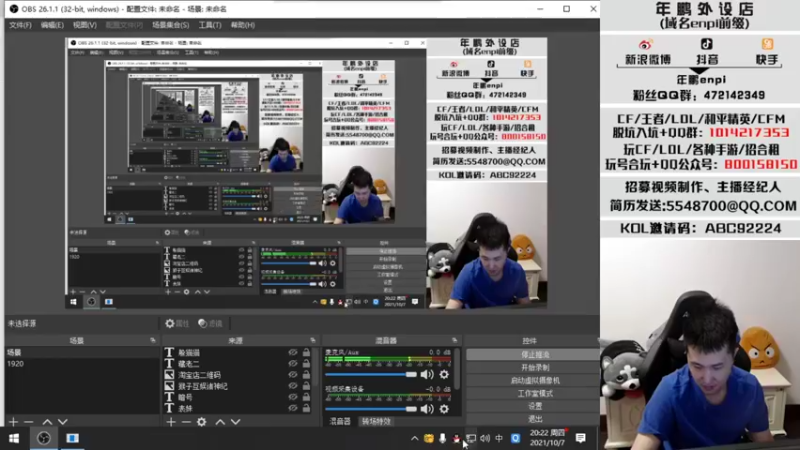Undock the 场景 panel via float icon
The height and width of the screenshot is (450, 800).
click(x=153, y=340)
